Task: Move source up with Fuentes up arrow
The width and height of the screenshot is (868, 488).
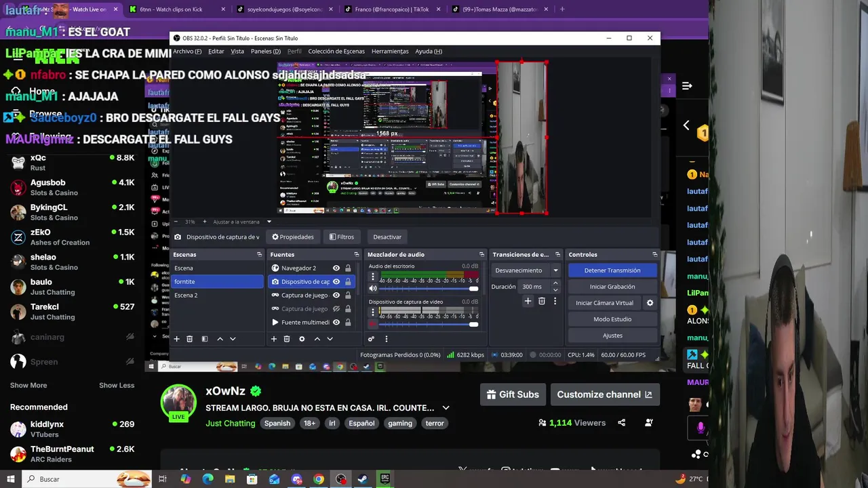Action: (317, 339)
